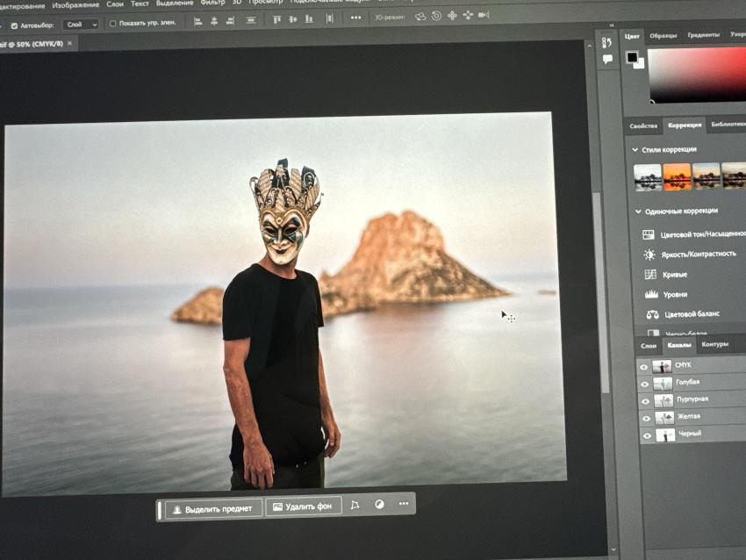Open the comments speech-bubble panel icon

(x=607, y=59)
